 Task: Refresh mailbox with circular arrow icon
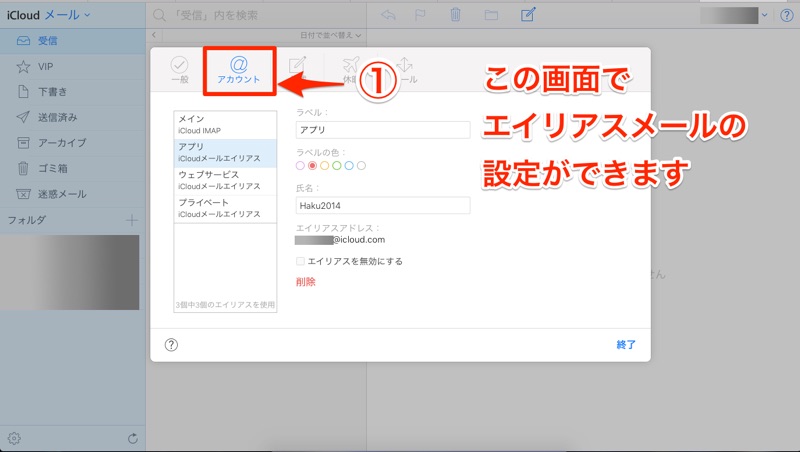133,438
